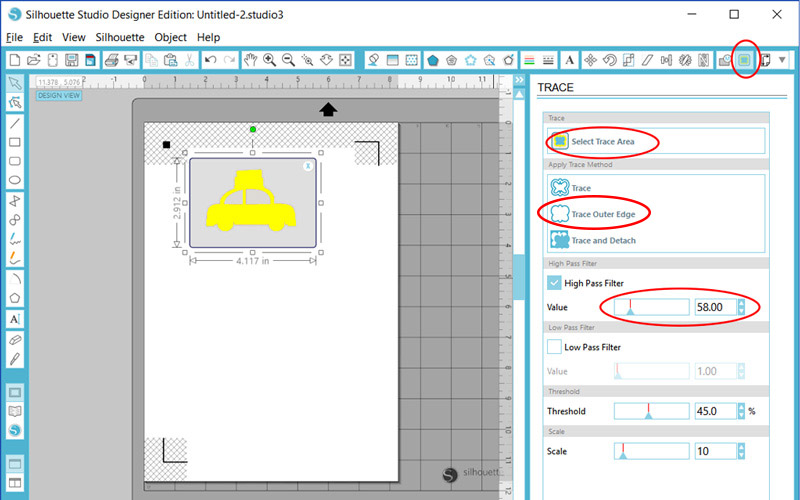This screenshot has height=500, width=800.
Task: Select the Rounded Rectangle tool
Action: [x=15, y=161]
